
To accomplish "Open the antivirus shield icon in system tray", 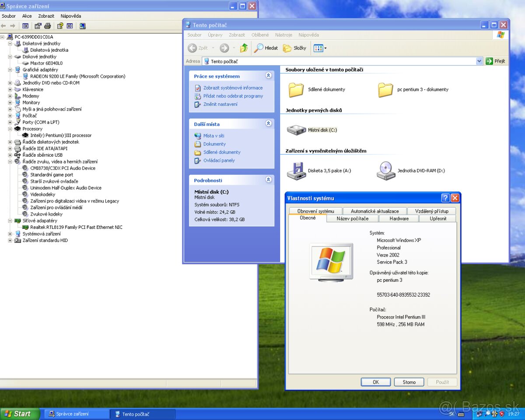I will [x=501, y=413].
